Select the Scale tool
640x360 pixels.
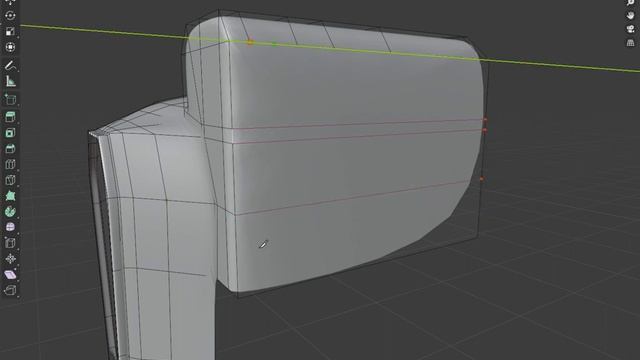click(x=10, y=31)
